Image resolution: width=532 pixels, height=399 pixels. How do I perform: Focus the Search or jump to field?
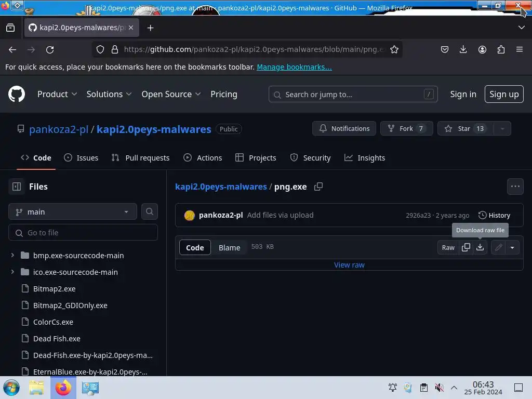353,94
